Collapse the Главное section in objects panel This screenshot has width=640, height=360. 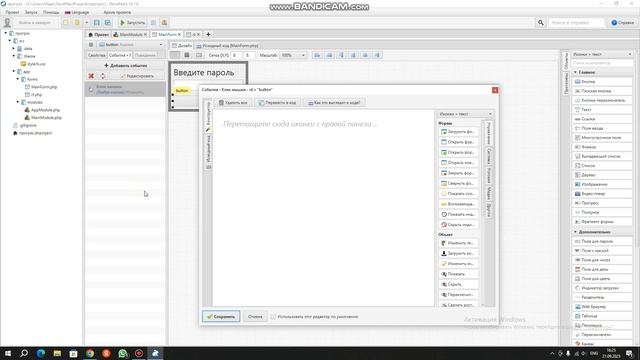[x=575, y=72]
